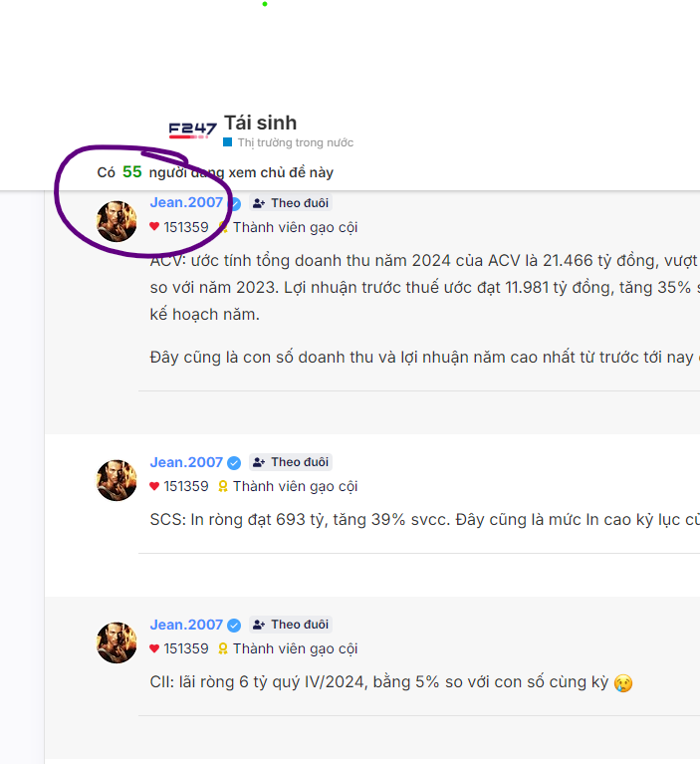Click the verified badge in the SCS post

pos(234,462)
